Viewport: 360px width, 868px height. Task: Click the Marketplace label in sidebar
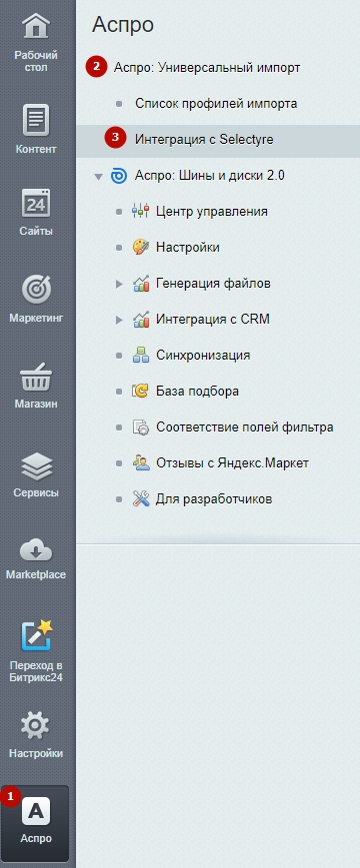click(36, 574)
